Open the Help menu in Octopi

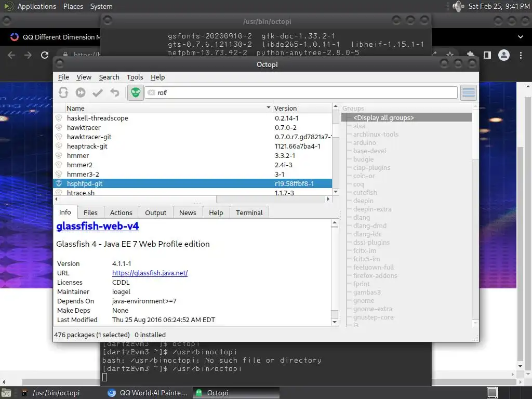pyautogui.click(x=158, y=77)
